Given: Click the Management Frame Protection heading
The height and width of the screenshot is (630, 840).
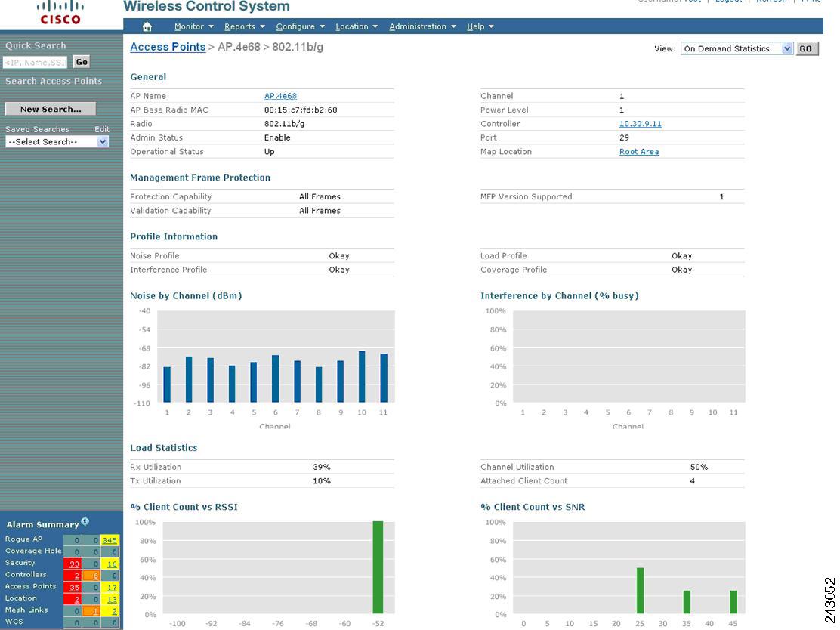Looking at the screenshot, I should click(x=200, y=178).
